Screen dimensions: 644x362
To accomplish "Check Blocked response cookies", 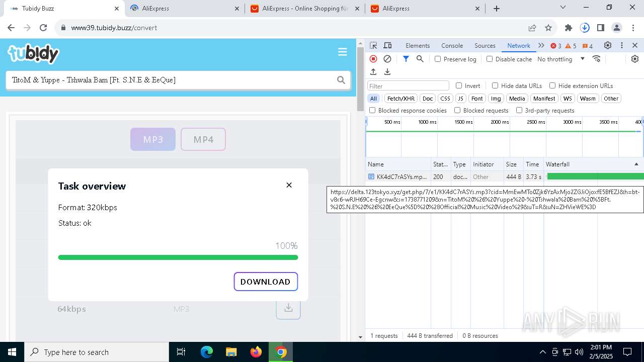I will tap(372, 110).
